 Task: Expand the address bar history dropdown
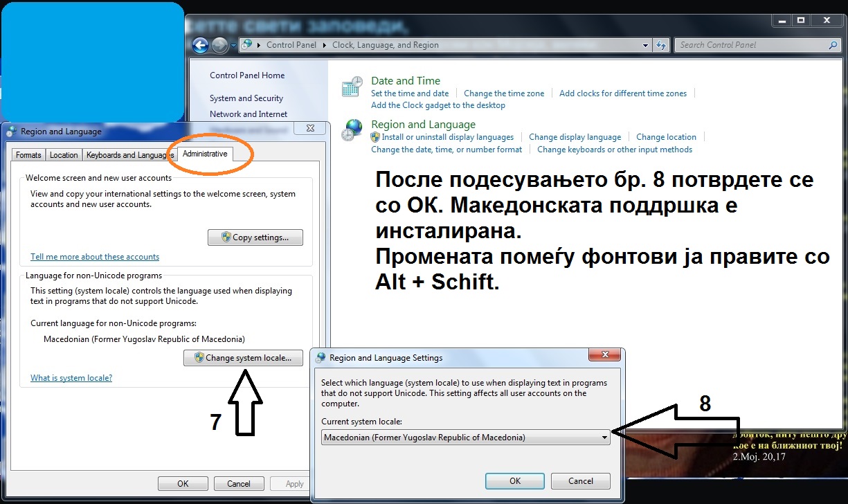tap(645, 45)
